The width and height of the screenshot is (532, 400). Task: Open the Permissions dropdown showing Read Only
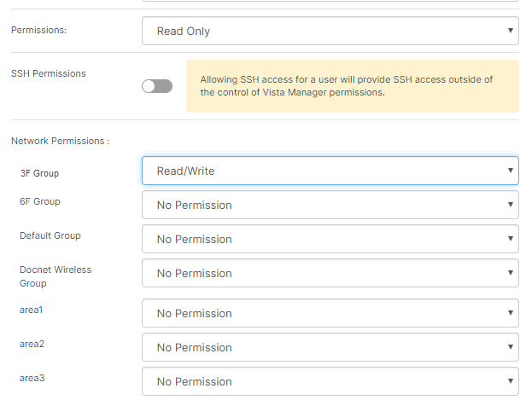pyautogui.click(x=330, y=31)
